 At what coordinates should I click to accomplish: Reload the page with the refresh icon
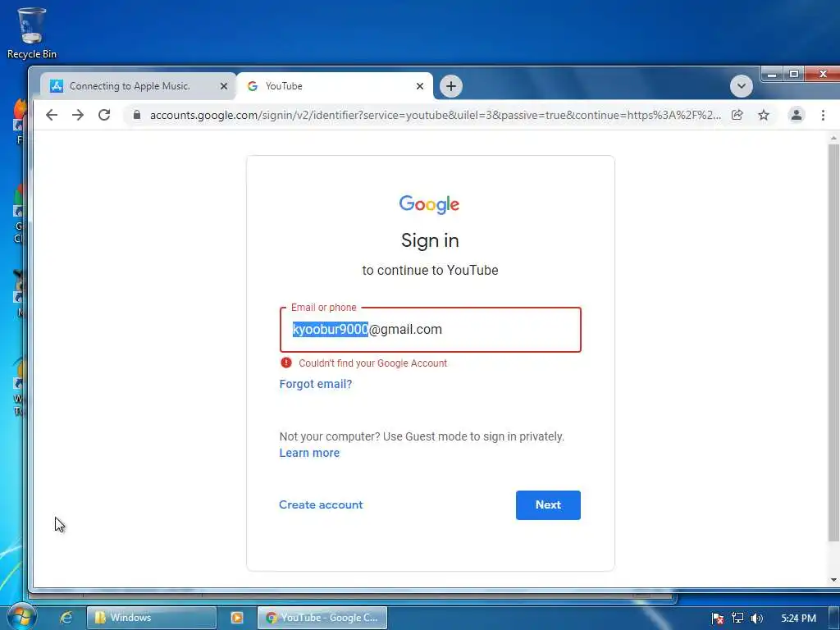pos(104,115)
